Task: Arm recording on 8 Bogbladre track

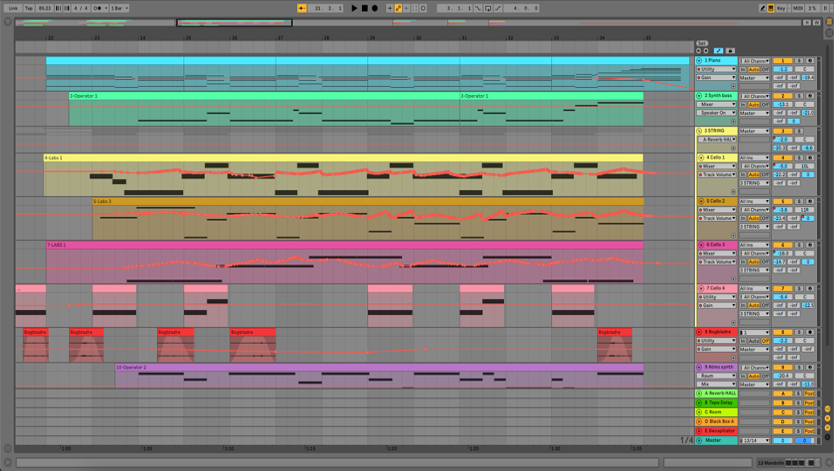Action: coord(810,332)
